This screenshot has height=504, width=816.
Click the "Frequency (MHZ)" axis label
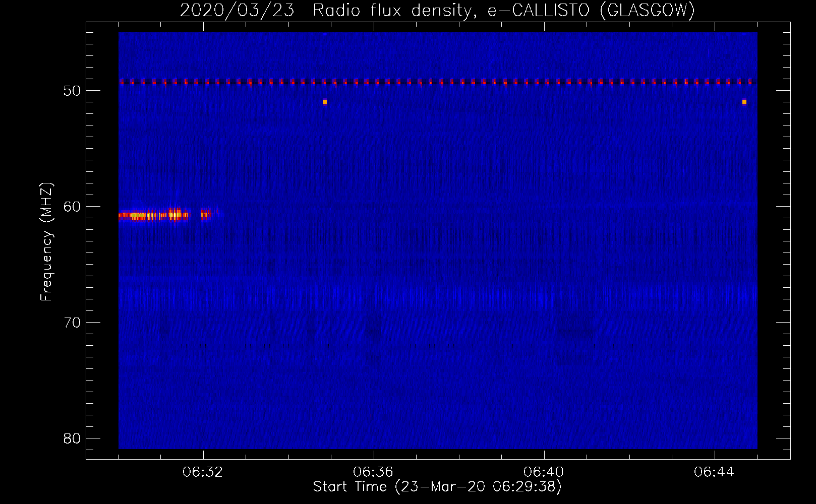(x=46, y=242)
